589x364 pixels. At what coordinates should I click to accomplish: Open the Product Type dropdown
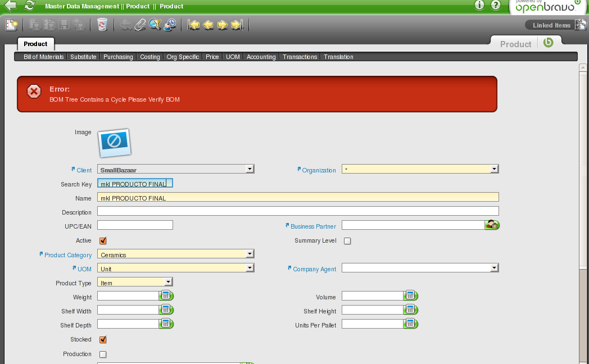click(168, 283)
